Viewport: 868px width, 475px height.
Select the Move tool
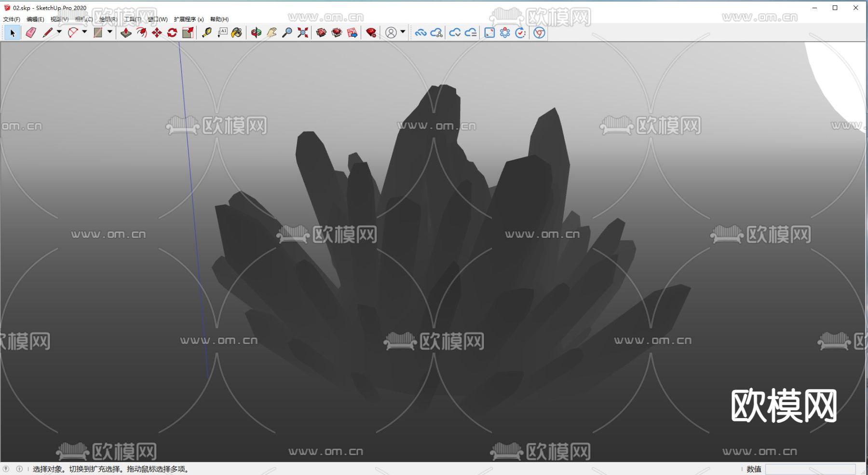click(x=157, y=33)
